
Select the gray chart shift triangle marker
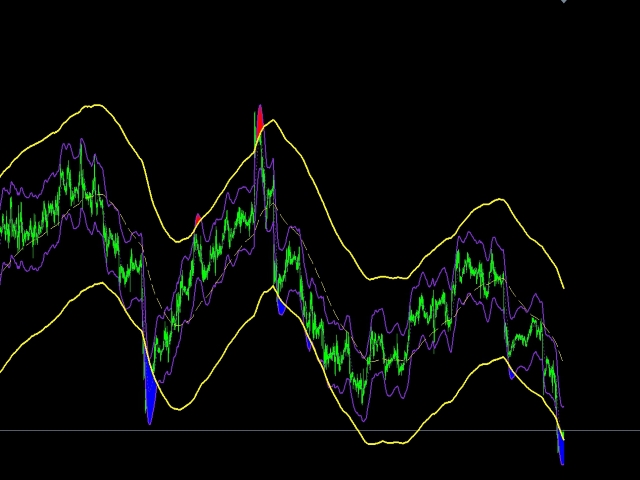pos(564,1)
